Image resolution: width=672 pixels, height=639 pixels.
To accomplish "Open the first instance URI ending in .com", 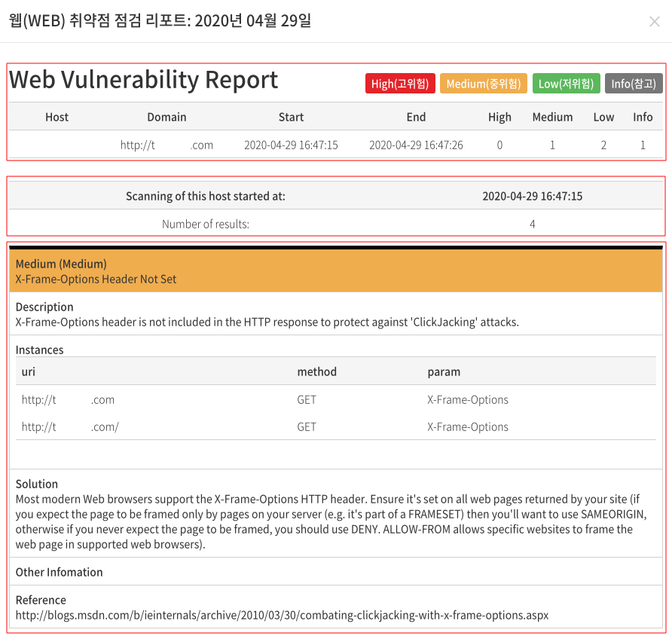I will [68, 399].
